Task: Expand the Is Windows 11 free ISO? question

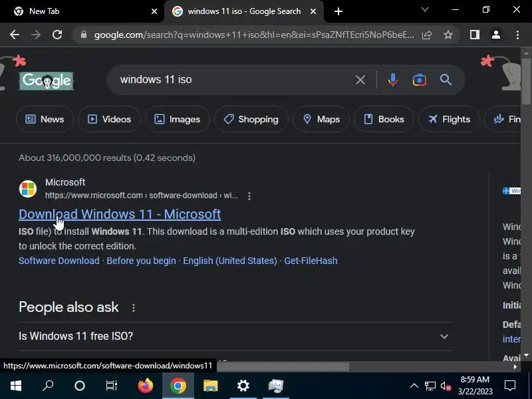Action: [x=235, y=336]
